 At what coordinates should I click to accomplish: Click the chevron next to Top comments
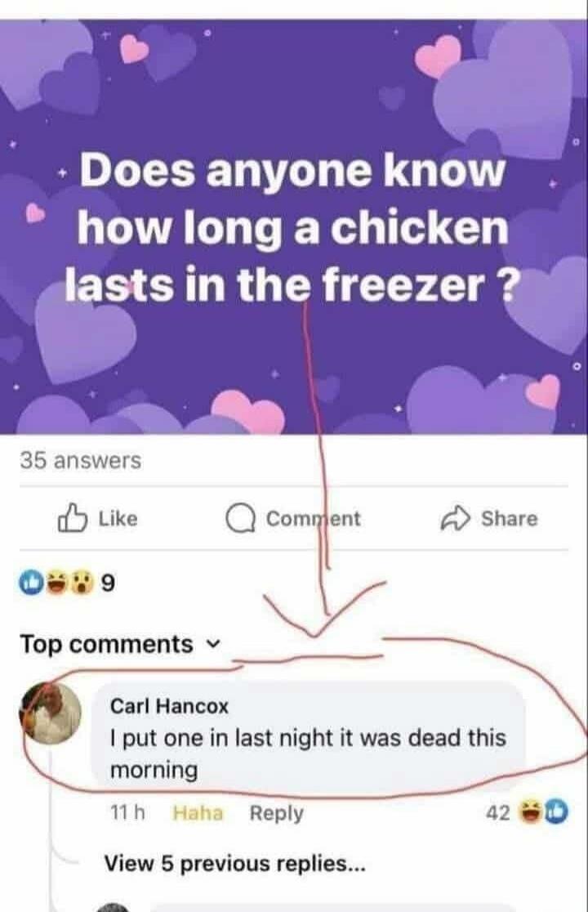point(212,645)
